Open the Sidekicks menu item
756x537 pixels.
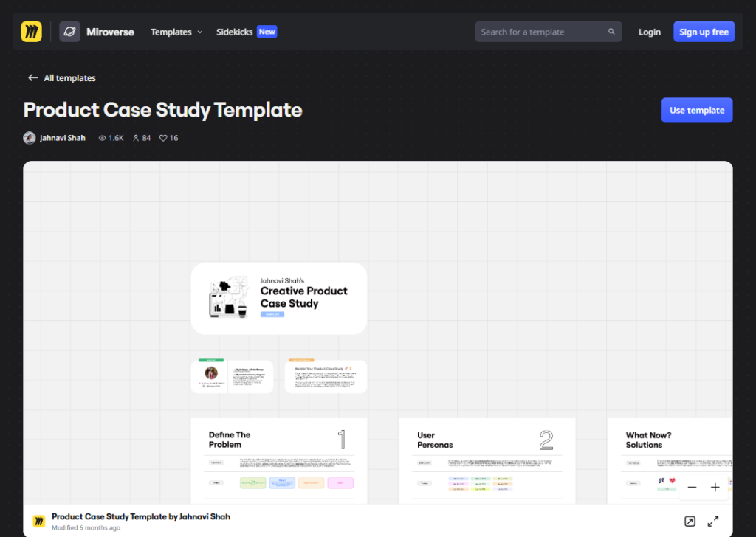pos(234,32)
